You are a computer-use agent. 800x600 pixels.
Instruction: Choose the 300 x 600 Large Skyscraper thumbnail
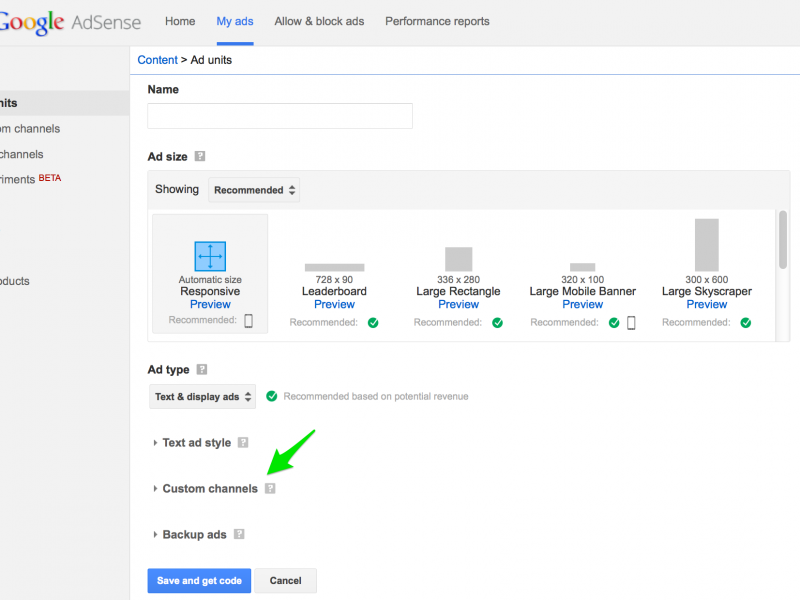point(706,245)
